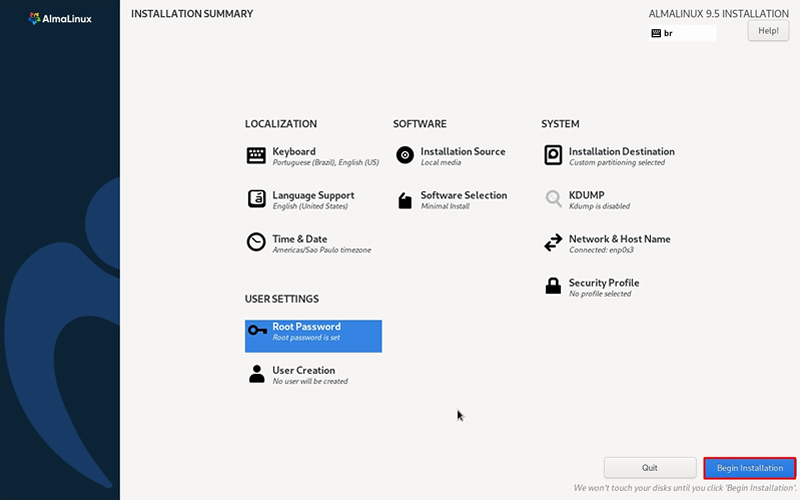This screenshot has height=500, width=800.
Task: Click the Security Profile lock icon
Action: click(x=553, y=286)
